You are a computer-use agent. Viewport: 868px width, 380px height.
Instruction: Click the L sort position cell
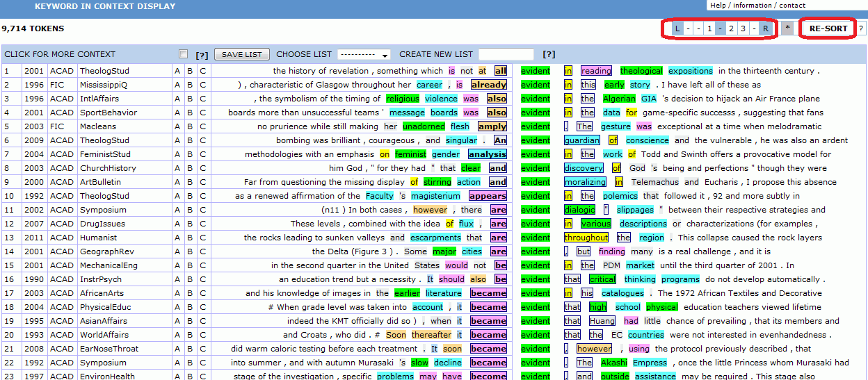pyautogui.click(x=677, y=28)
